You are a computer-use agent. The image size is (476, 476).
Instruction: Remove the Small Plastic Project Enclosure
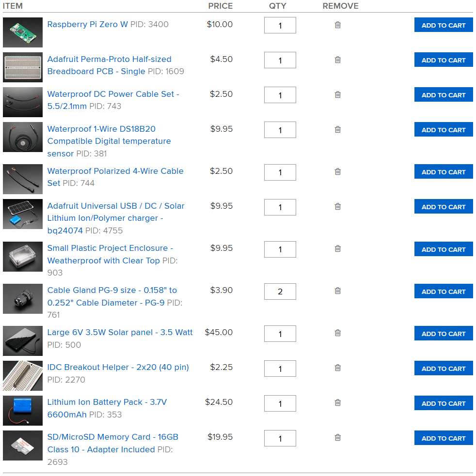point(337,248)
